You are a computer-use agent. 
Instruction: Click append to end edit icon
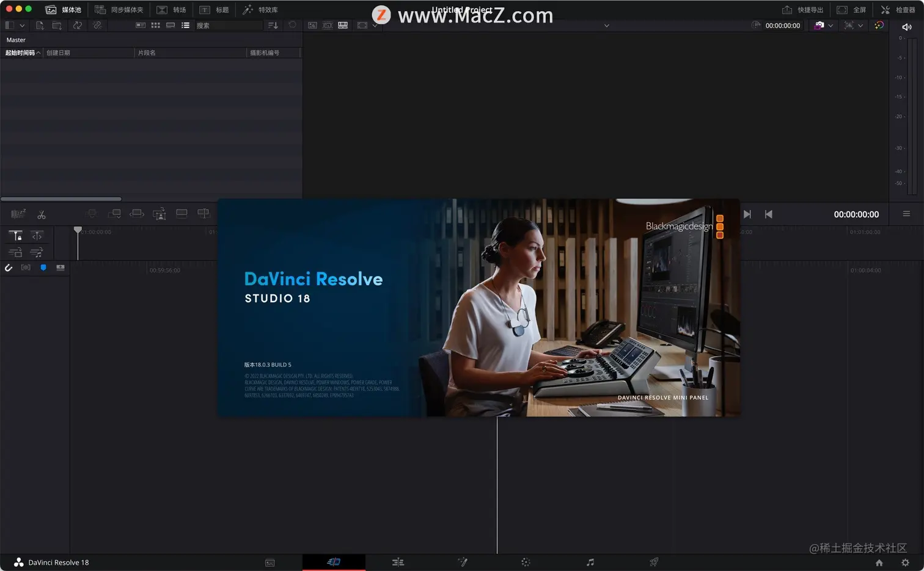[114, 214]
